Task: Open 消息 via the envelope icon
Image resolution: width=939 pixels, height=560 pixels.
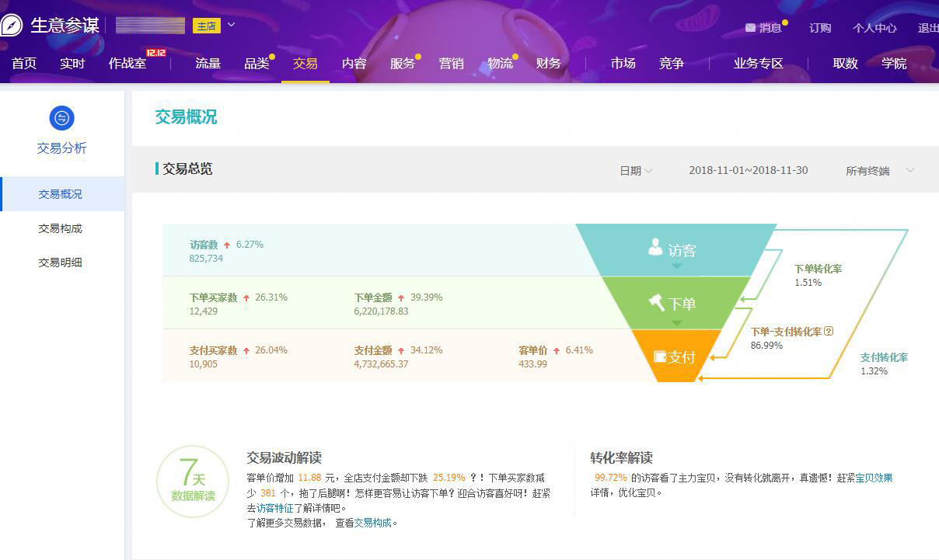Action: (x=750, y=28)
